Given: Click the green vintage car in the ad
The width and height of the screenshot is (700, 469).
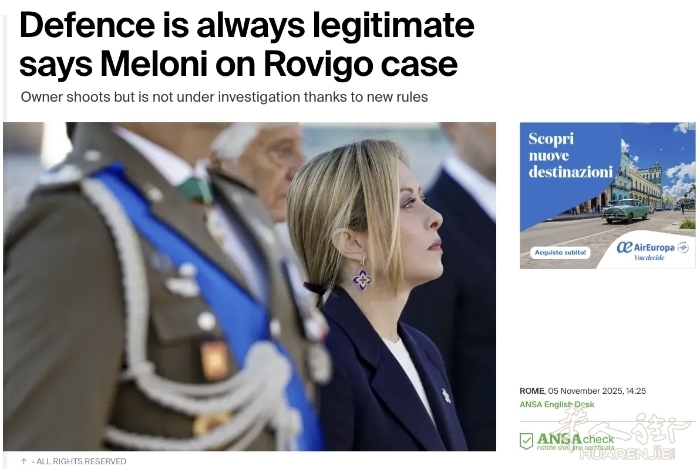Looking at the screenshot, I should click(x=625, y=211).
